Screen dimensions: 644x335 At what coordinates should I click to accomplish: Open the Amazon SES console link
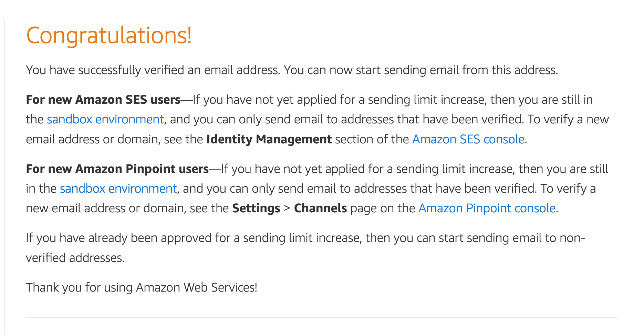click(x=468, y=139)
